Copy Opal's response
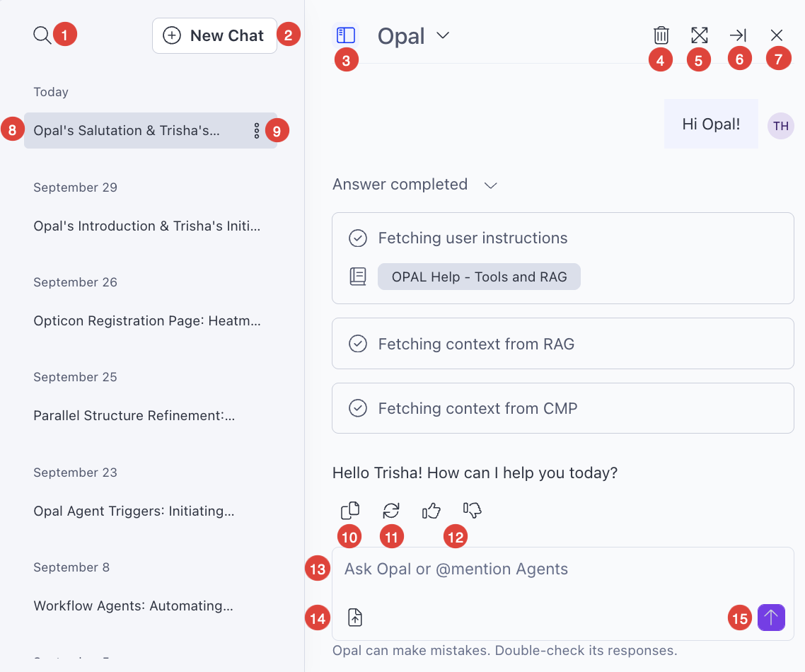Viewport: 805px width, 672px height. [349, 510]
